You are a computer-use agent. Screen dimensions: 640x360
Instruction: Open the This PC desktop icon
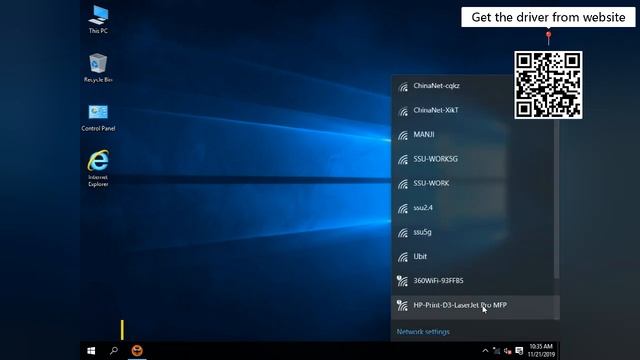[98, 19]
